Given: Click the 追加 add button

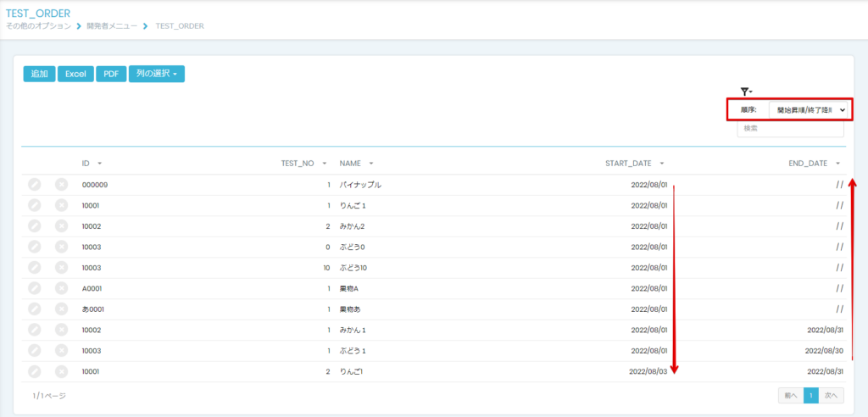Looking at the screenshot, I should [39, 74].
